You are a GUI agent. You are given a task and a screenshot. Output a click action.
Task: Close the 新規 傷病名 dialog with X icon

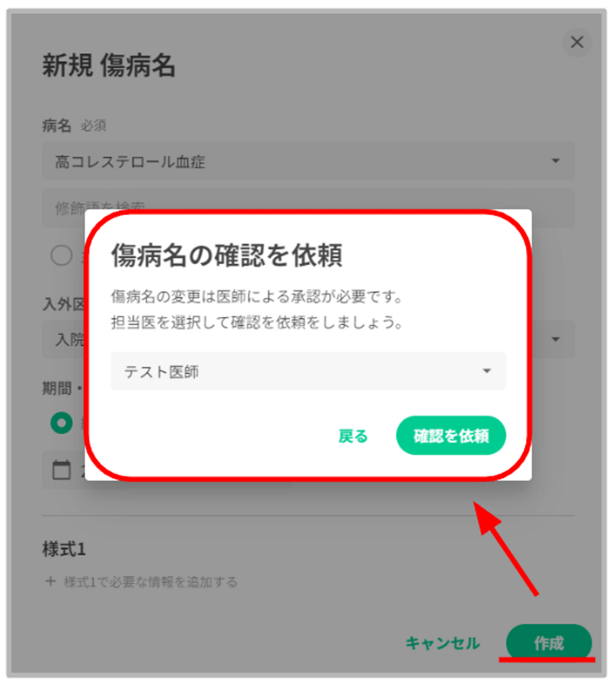[x=577, y=43]
